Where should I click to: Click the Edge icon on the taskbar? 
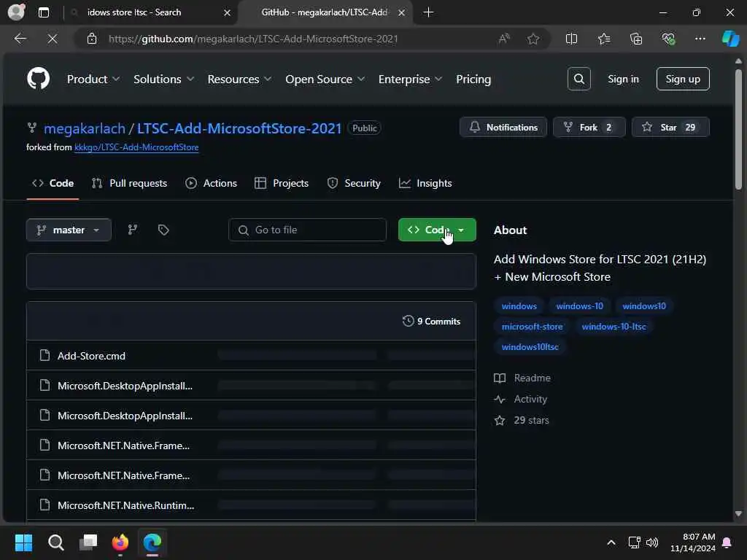pyautogui.click(x=152, y=542)
